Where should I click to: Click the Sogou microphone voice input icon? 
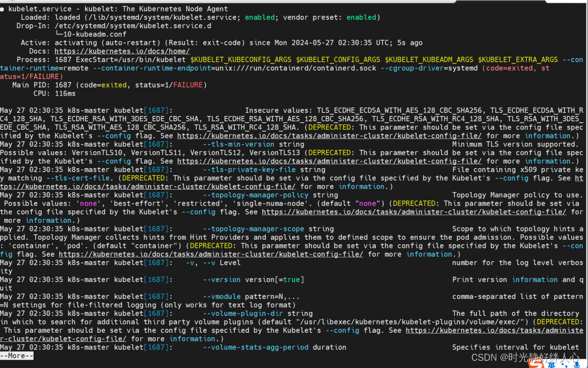pyautogui.click(x=577, y=365)
